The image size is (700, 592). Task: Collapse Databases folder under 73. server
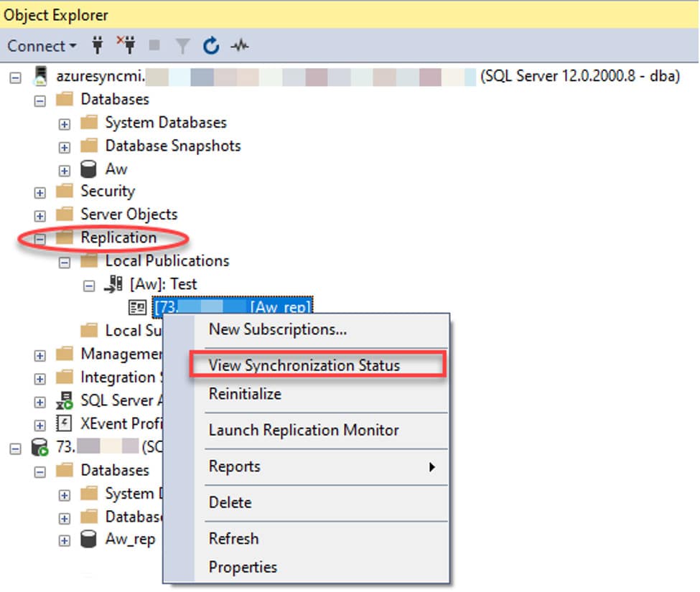39,471
